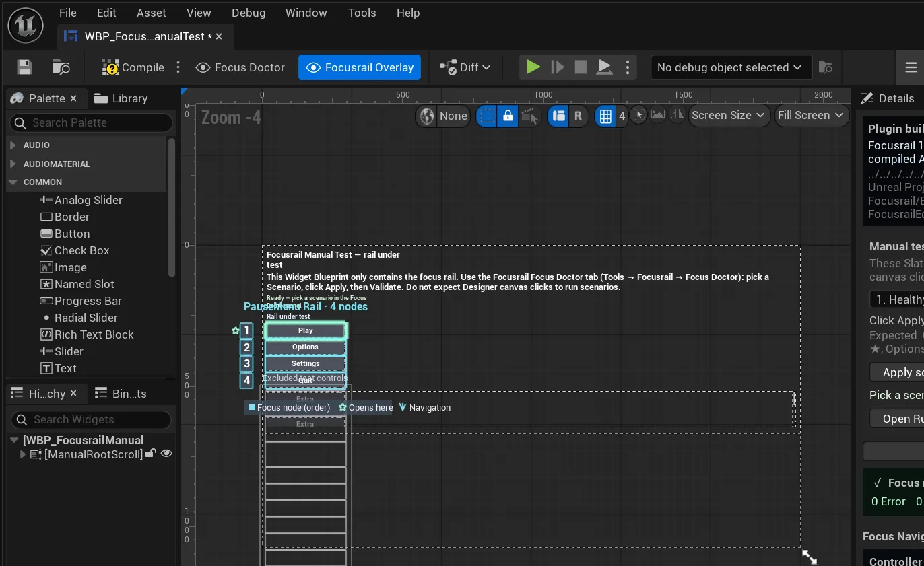Collapse the COMMON palette category
This screenshot has width=924, height=566.
[x=12, y=182]
